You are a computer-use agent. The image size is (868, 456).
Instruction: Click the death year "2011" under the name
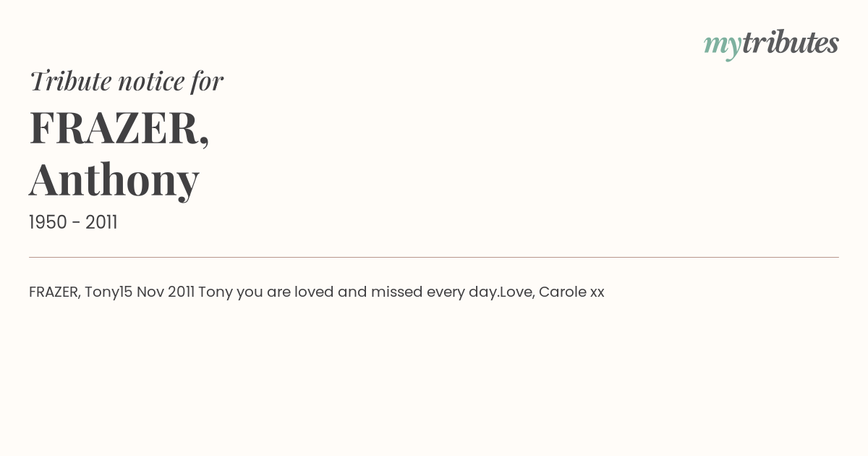[x=101, y=222]
